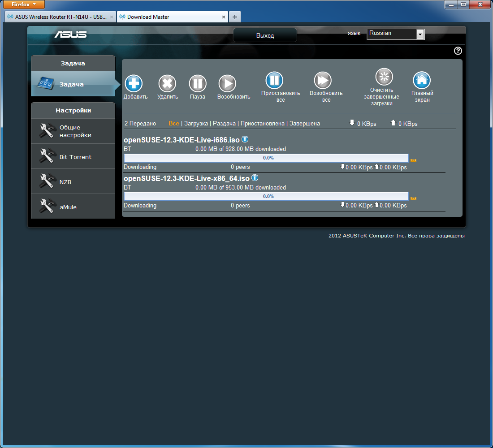493x448 pixels.
Task: Click the Удалить (delete) X icon
Action: tap(167, 84)
